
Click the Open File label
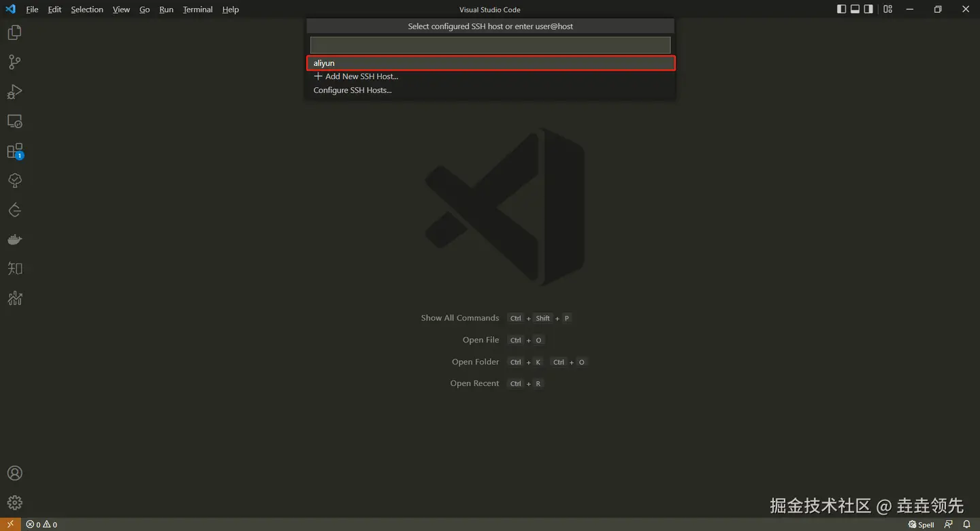pos(481,340)
